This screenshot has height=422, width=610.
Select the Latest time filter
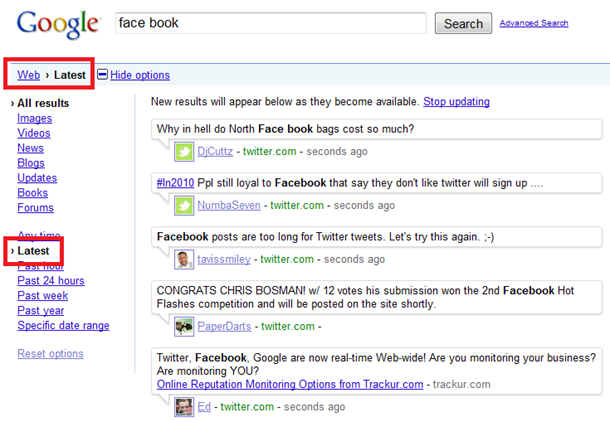click(x=33, y=251)
